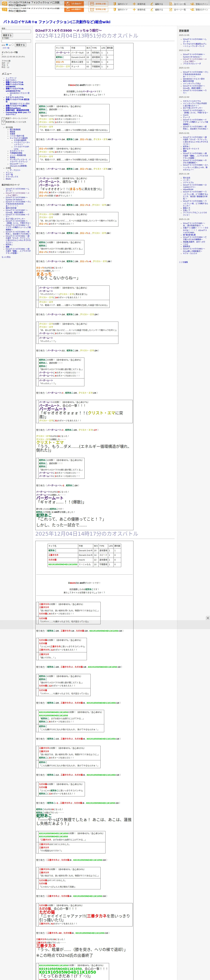Open プラズマメロンソーダ in update history
This screenshot has height=980, width=210.
[x=192, y=64]
